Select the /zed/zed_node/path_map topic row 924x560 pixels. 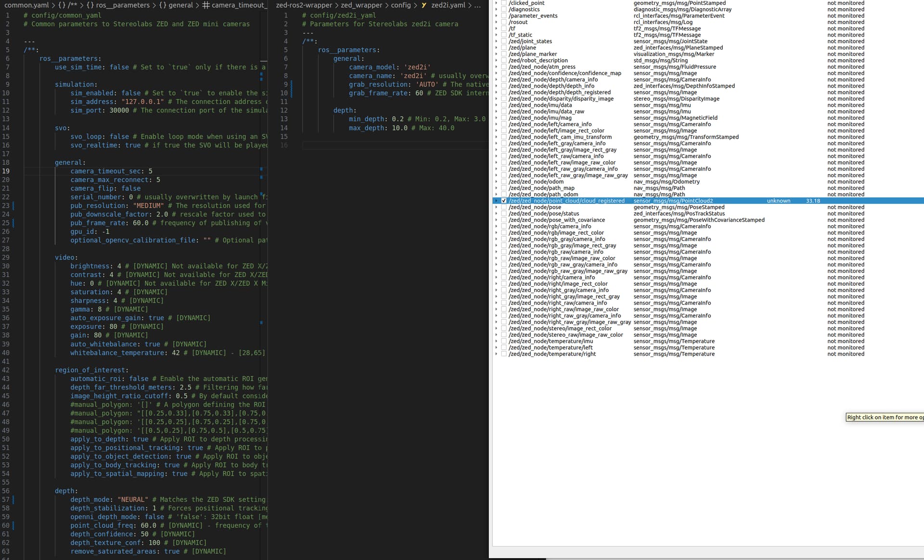click(541, 188)
